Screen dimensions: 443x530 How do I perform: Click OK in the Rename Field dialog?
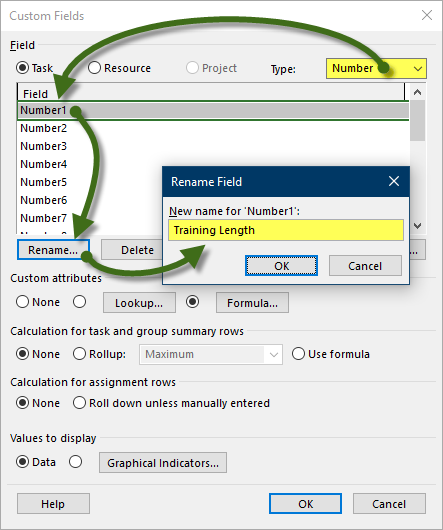[281, 266]
